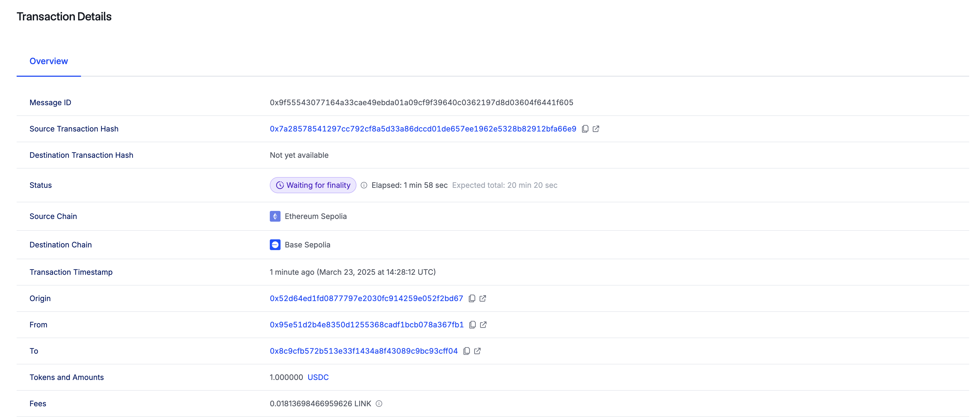
Task: Click the info icon beside LINK fees
Action: [379, 404]
